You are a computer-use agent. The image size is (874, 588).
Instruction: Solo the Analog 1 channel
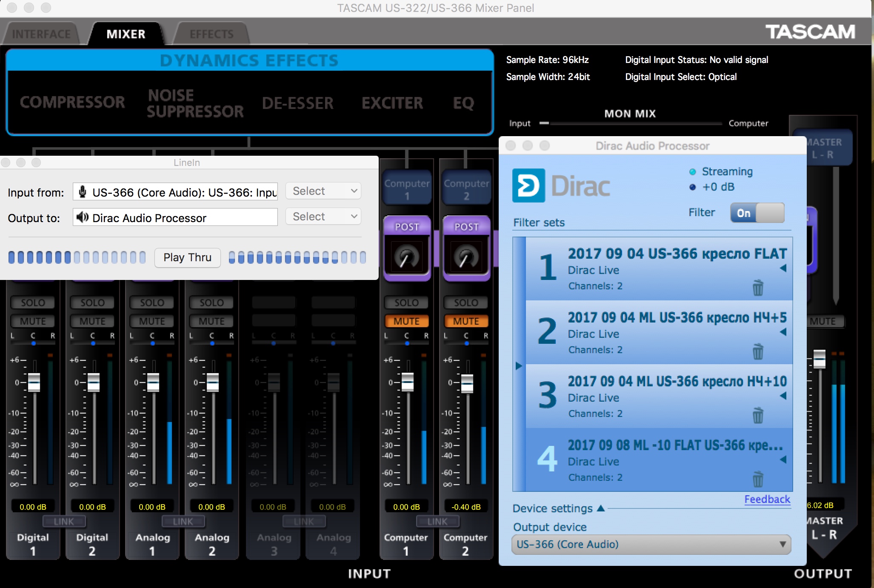[152, 303]
